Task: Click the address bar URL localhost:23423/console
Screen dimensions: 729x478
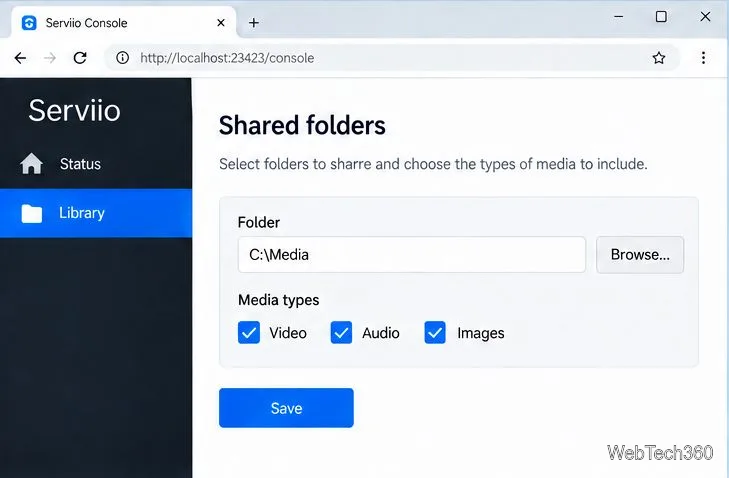Action: coord(227,58)
